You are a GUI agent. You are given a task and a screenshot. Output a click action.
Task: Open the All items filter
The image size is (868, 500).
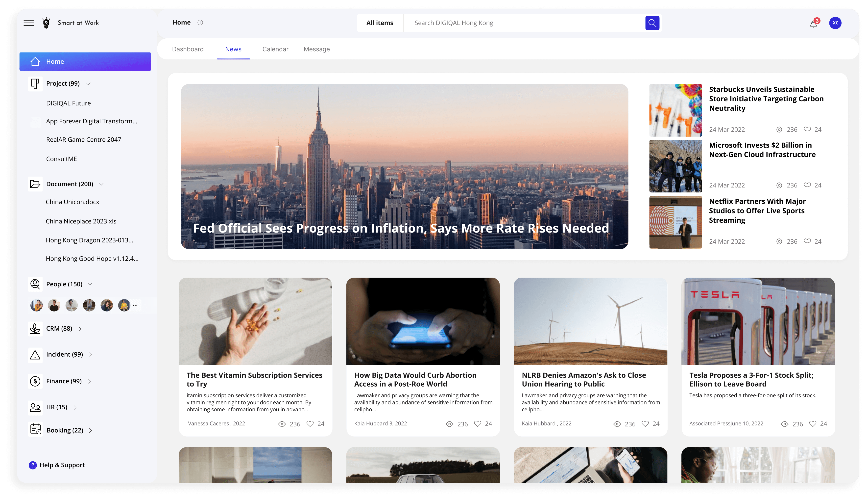[380, 23]
